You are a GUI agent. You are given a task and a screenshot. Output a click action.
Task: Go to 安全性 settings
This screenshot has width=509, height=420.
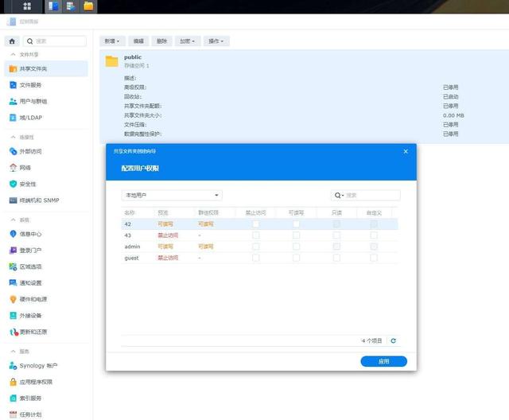click(x=27, y=184)
